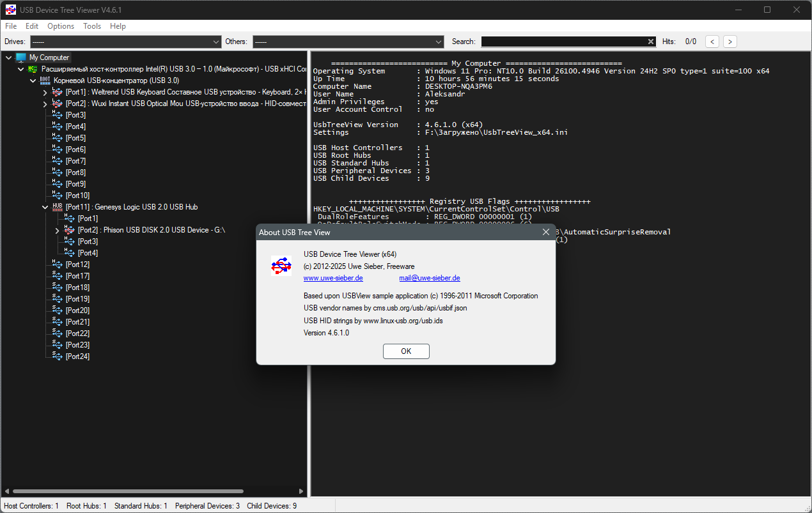Image resolution: width=812 pixels, height=513 pixels.
Task: Click the SuperSpeed port icon beside [Port19]
Action: point(58,299)
